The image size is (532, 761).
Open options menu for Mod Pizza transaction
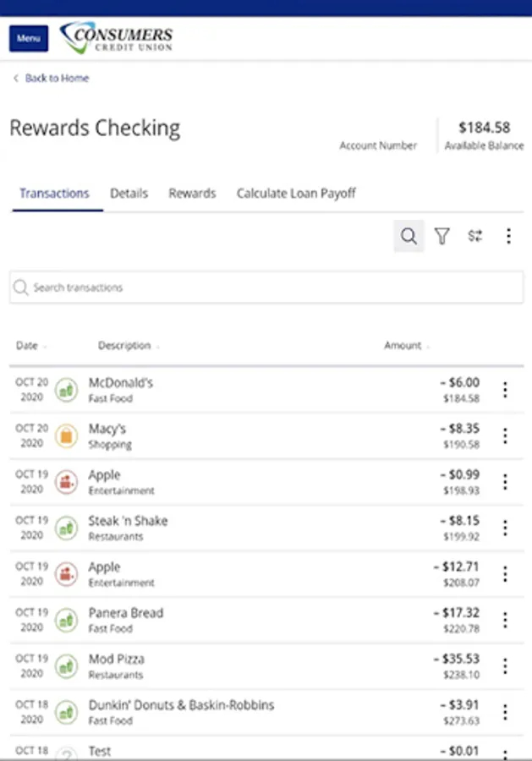(505, 665)
